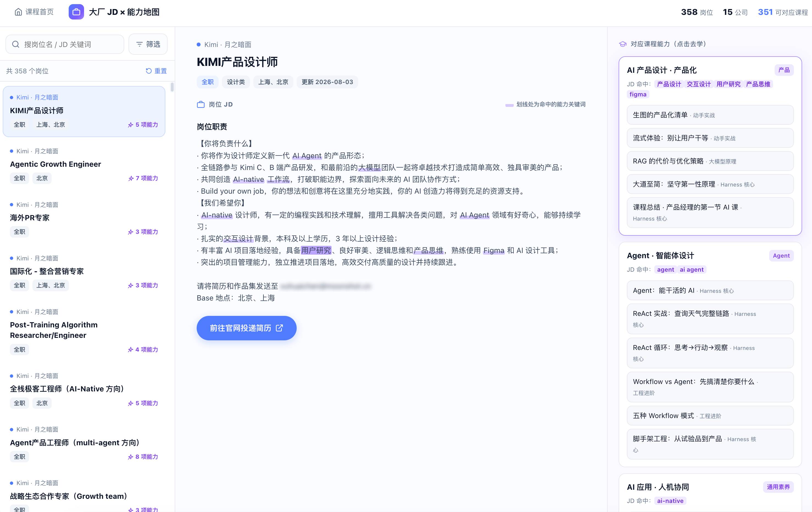Click the home icon beside 课程首页
Image resolution: width=812 pixels, height=512 pixels.
click(18, 12)
